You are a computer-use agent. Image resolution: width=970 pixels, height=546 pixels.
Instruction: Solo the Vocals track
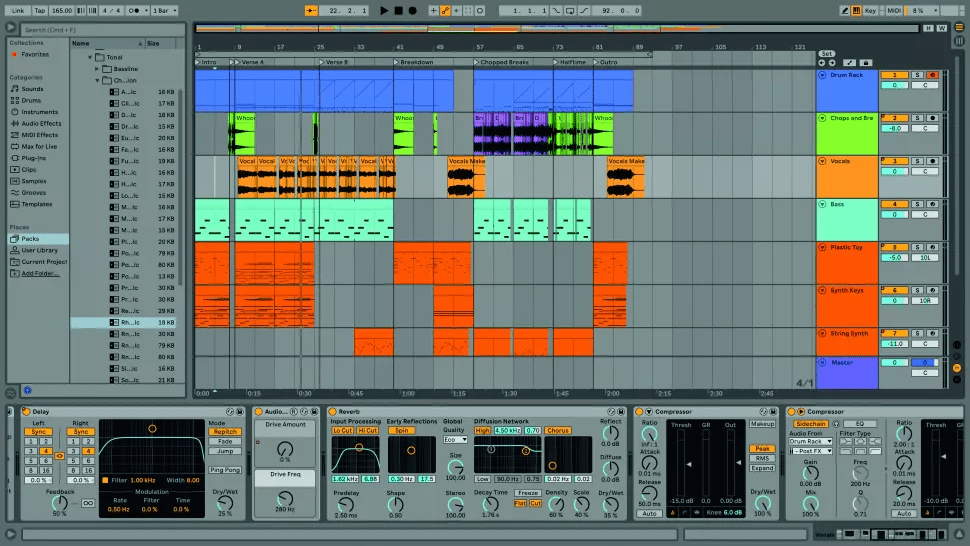pos(917,161)
